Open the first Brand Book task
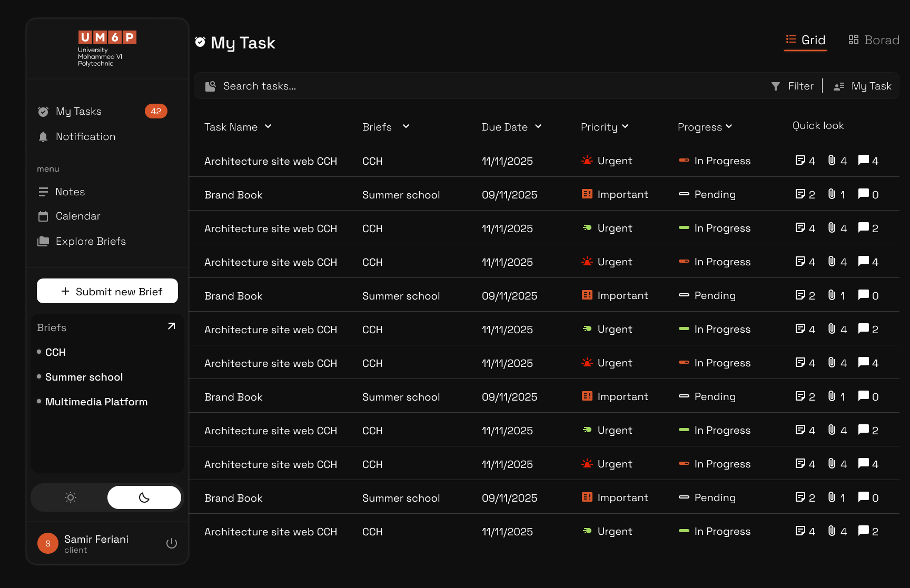The image size is (910, 588). tap(233, 195)
